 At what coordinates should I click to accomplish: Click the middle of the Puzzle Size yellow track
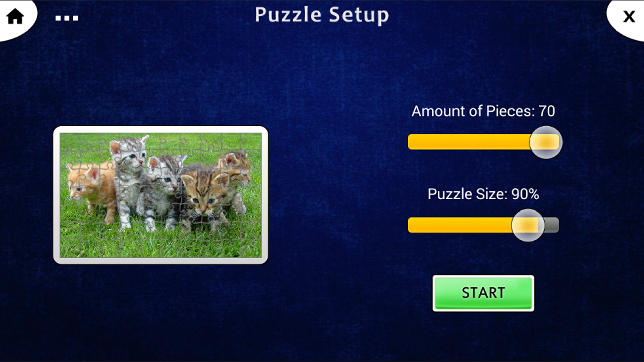point(460,225)
